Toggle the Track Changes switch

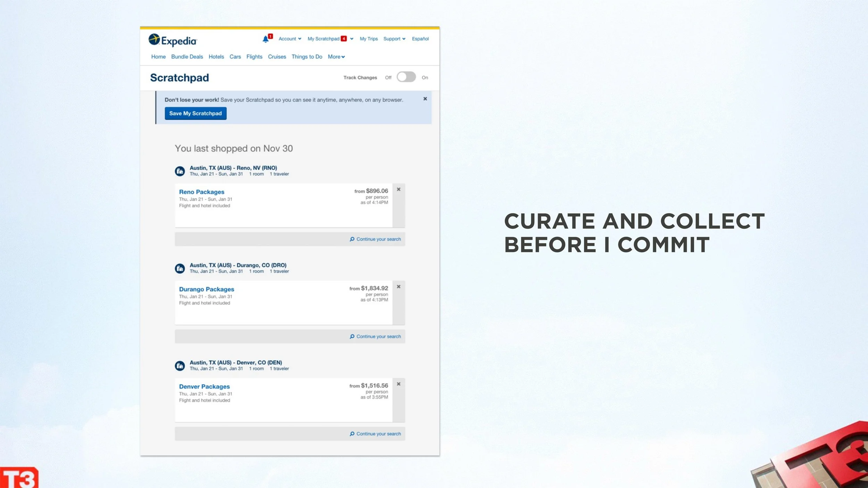point(406,77)
